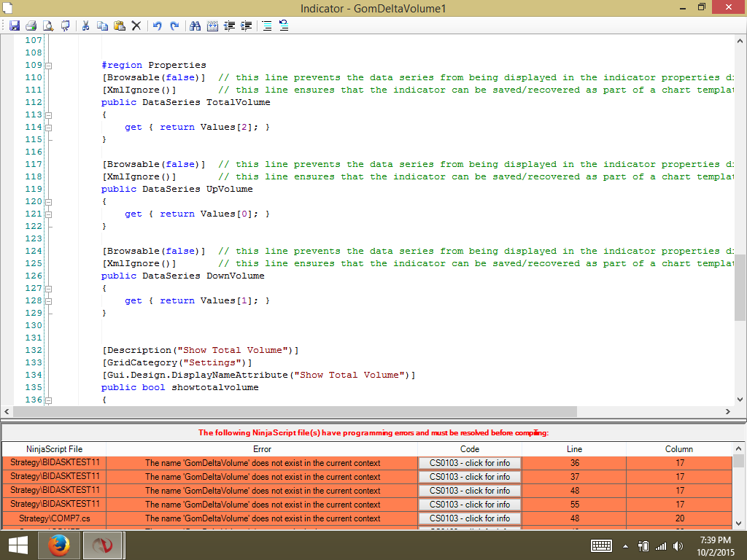Screen dimensions: 747x560
Task: Sort errors by the NinjaScript File column
Action: click(54, 449)
